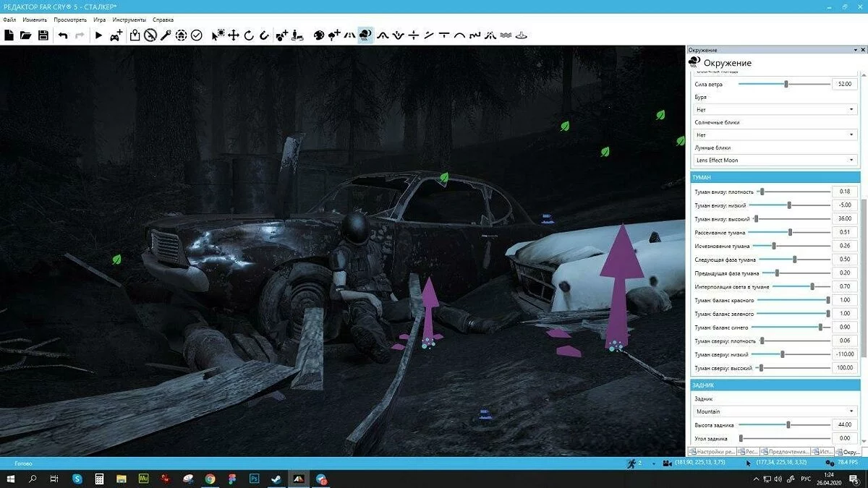Viewport: 868px width, 488px height.
Task: Open the Задник Mountain dropdown
Action: [x=775, y=411]
